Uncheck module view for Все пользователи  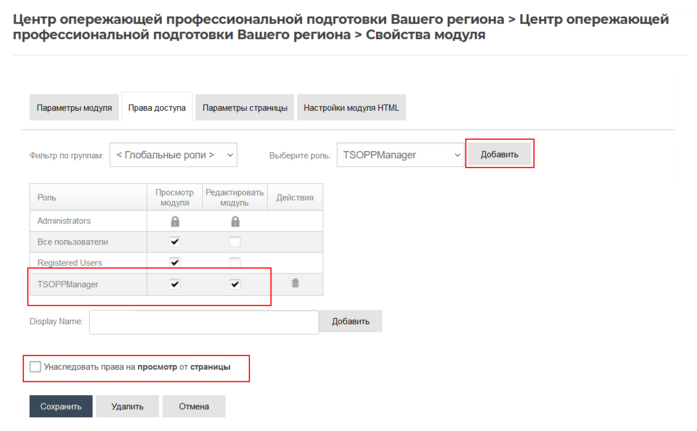point(175,242)
